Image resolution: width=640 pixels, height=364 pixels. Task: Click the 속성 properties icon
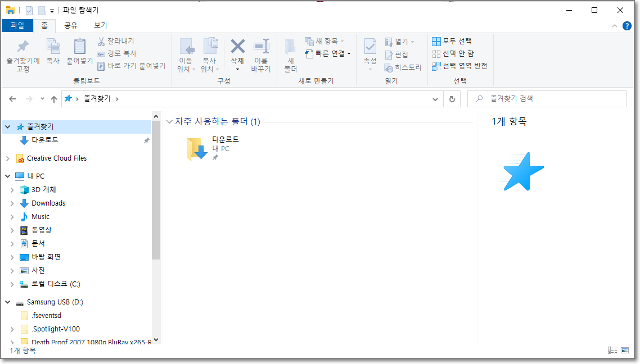coord(370,47)
